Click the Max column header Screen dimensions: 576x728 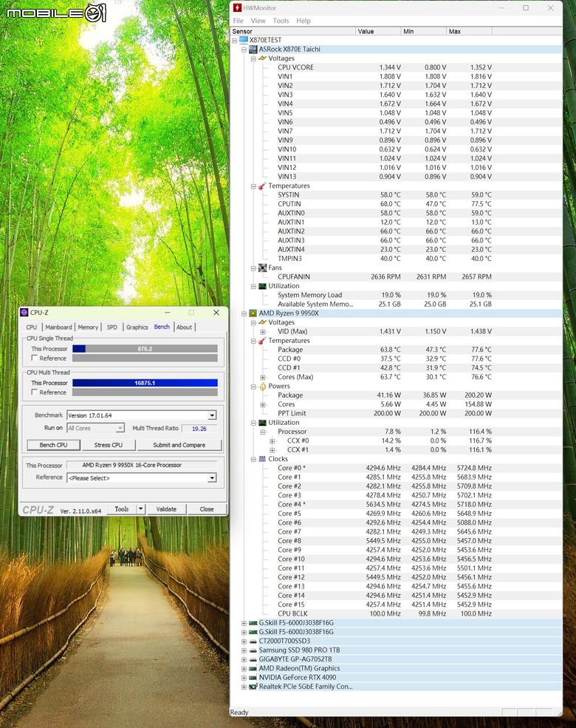point(469,31)
